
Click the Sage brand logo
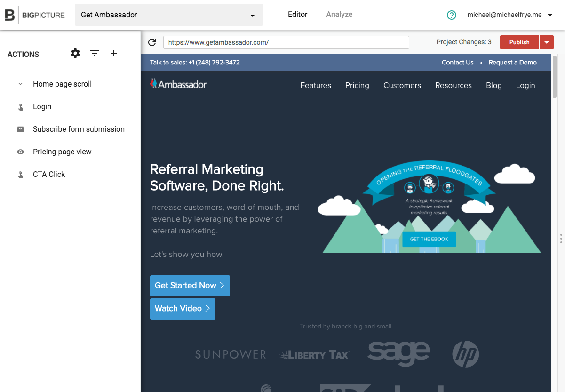pos(398,353)
